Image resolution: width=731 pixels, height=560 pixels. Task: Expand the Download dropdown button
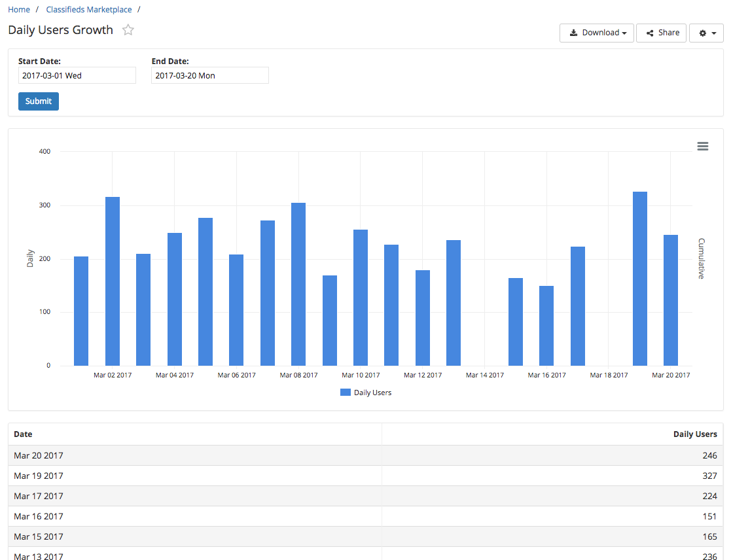tap(596, 33)
